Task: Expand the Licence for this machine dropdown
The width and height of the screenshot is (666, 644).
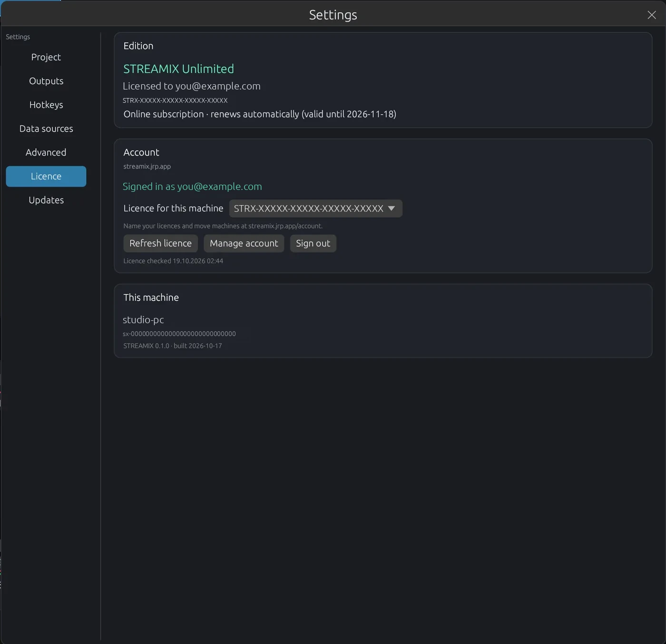Action: tap(315, 208)
